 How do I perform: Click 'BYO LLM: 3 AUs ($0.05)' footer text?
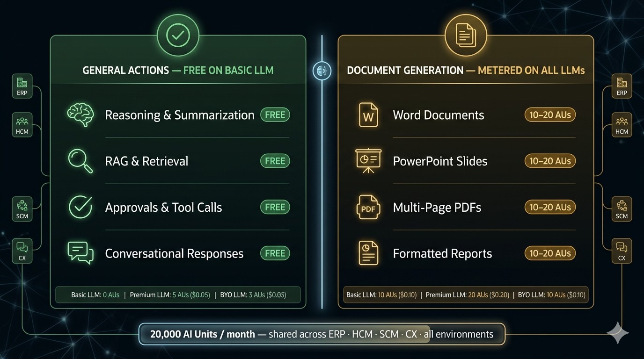pyautogui.click(x=253, y=295)
